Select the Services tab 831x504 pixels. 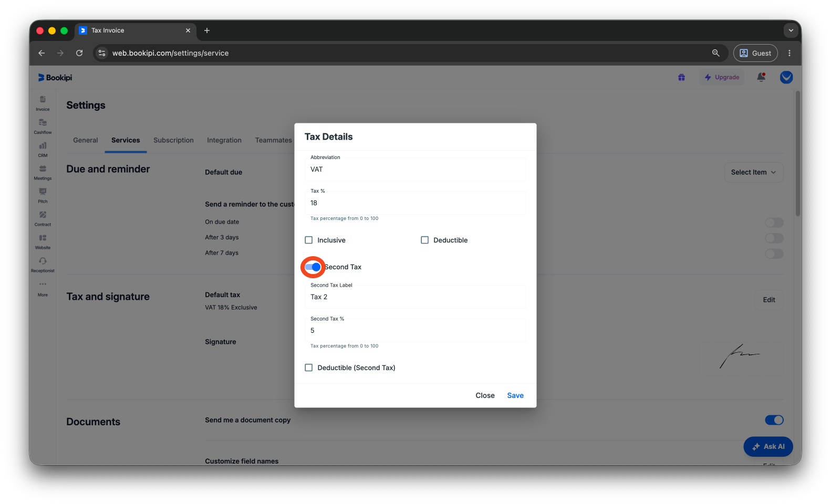click(126, 140)
